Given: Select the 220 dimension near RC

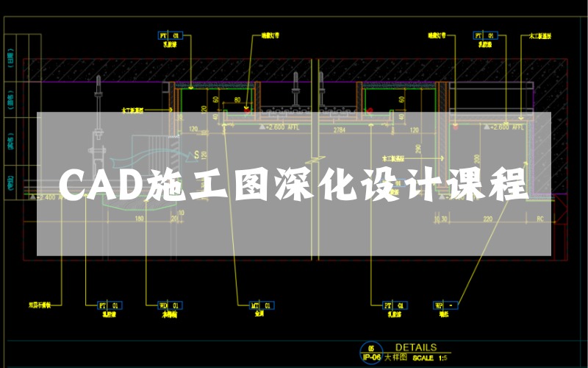Looking at the screenshot, I should 487,219.
